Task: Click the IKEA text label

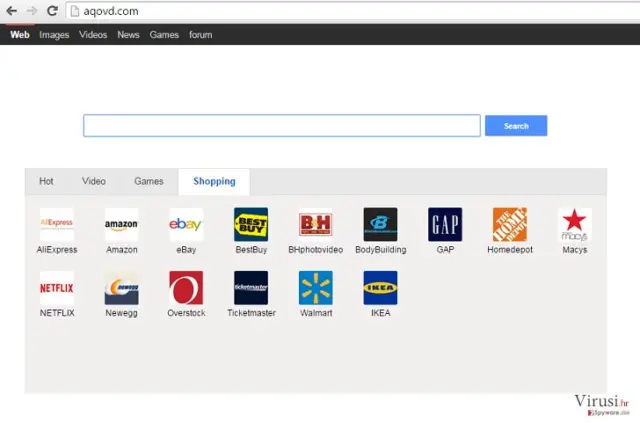Action: coord(380,313)
